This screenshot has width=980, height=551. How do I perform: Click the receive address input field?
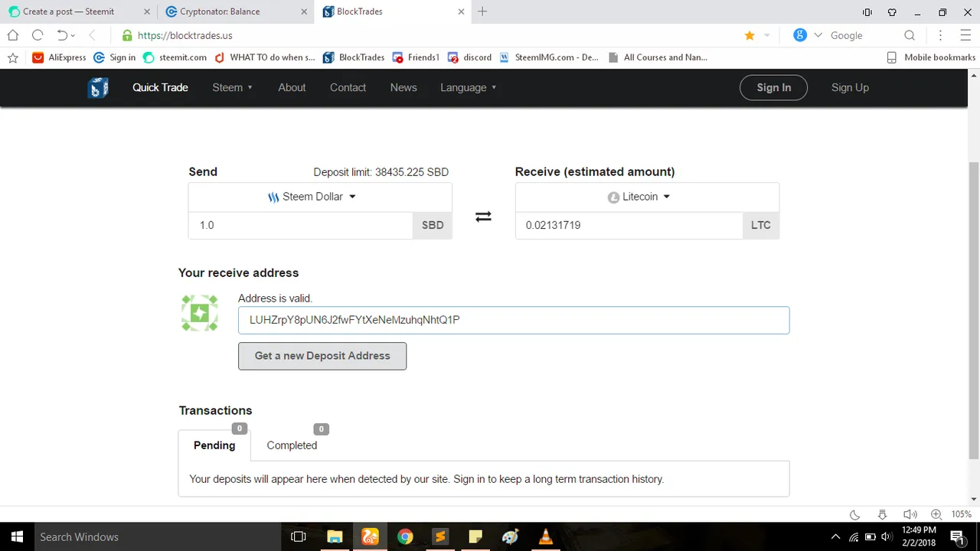point(514,320)
